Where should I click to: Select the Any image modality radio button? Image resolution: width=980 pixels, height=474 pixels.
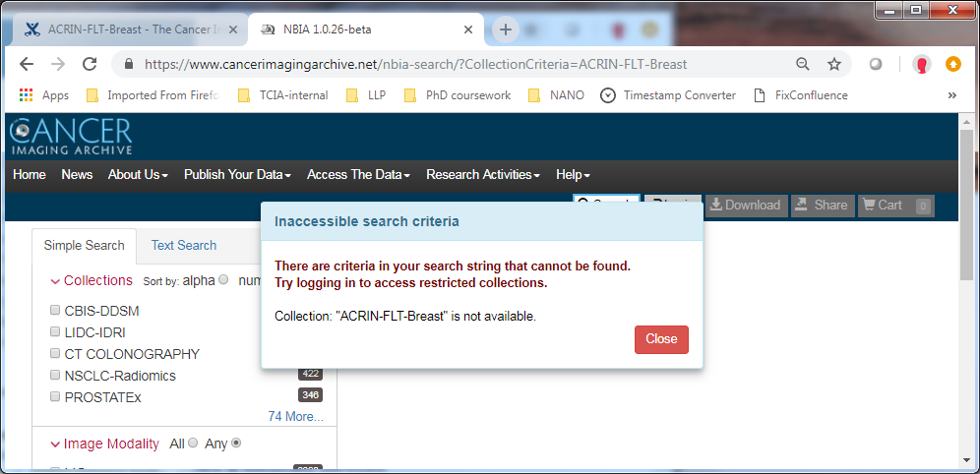point(236,443)
